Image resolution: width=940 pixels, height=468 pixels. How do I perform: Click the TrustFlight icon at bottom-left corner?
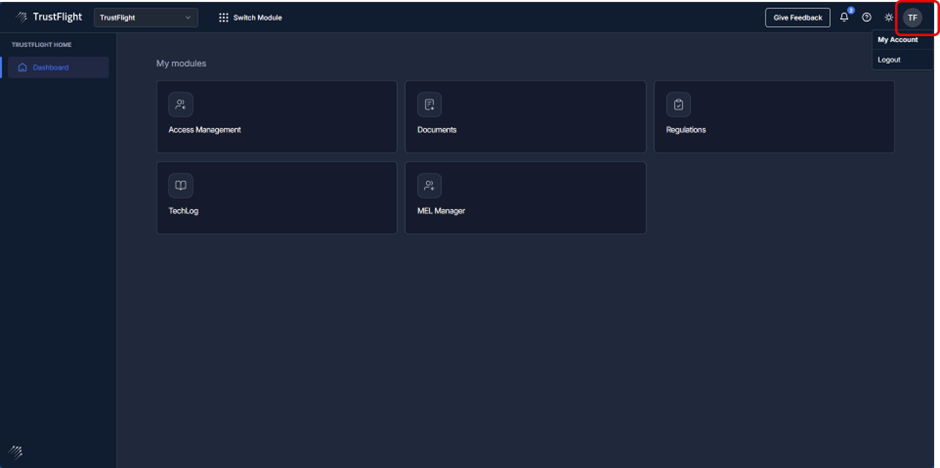click(x=16, y=451)
